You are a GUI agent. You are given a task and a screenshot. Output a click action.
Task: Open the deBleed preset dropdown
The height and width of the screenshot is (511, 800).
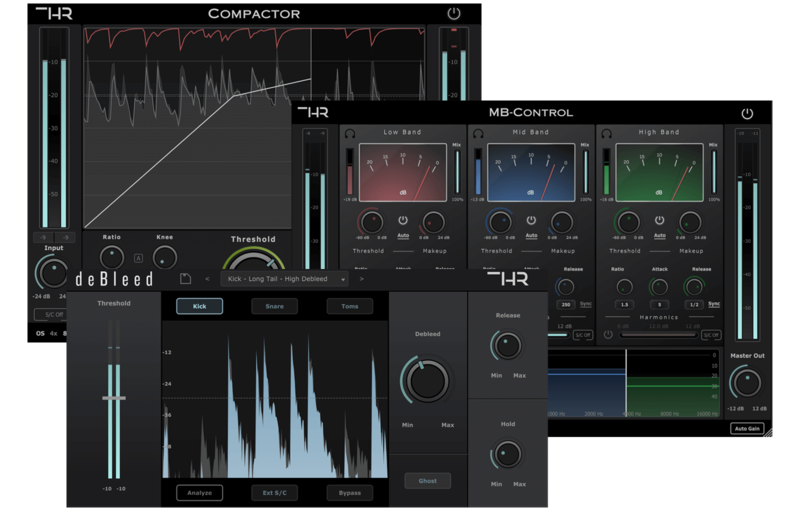click(284, 279)
